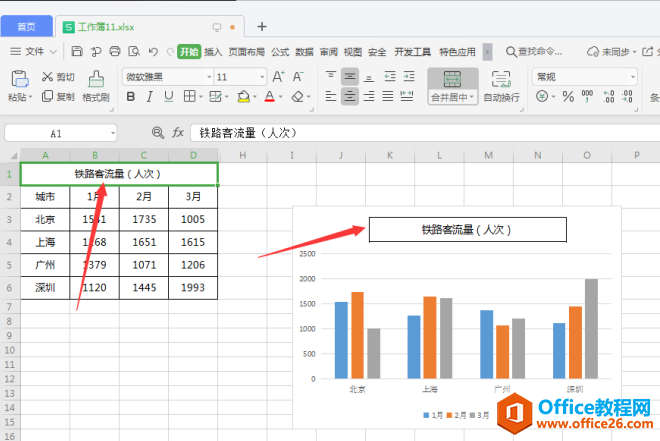Viewport: 660px width, 441px height.
Task: Apply red font color
Action: pyautogui.click(x=269, y=97)
